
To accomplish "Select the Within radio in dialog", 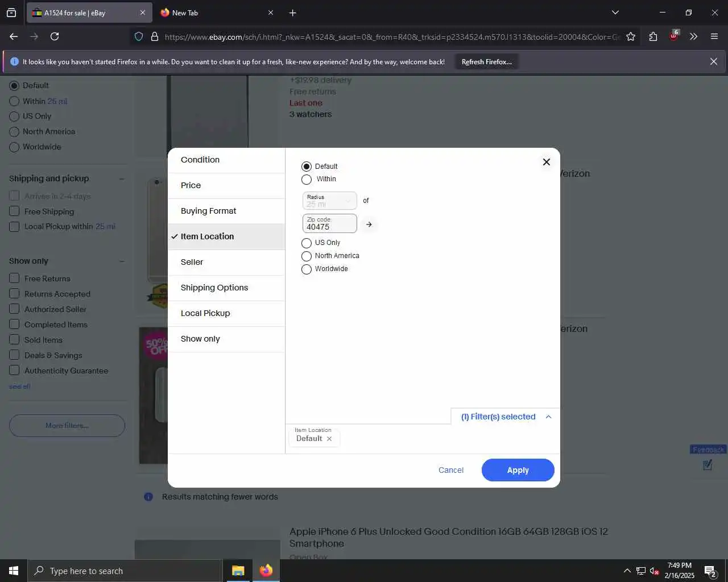I will point(307,180).
